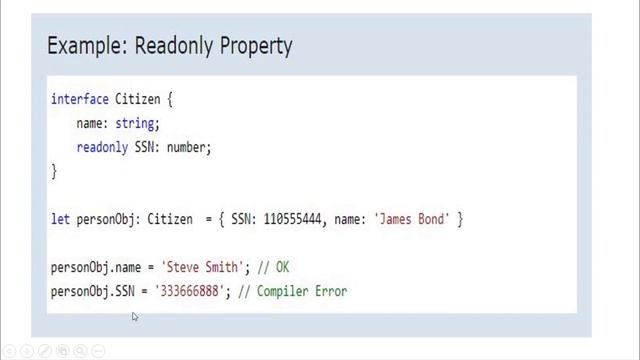Click the '// OK' comment
Viewport: 640px width, 360px height.
273,267
